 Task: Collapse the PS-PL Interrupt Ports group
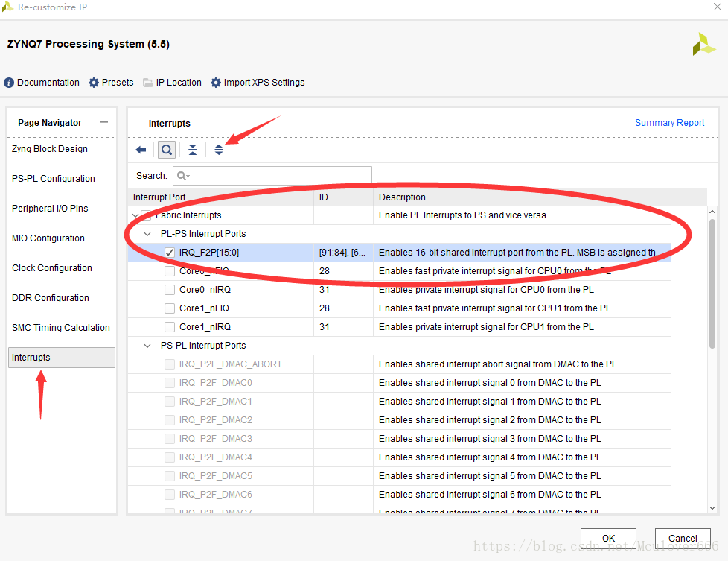[147, 346]
